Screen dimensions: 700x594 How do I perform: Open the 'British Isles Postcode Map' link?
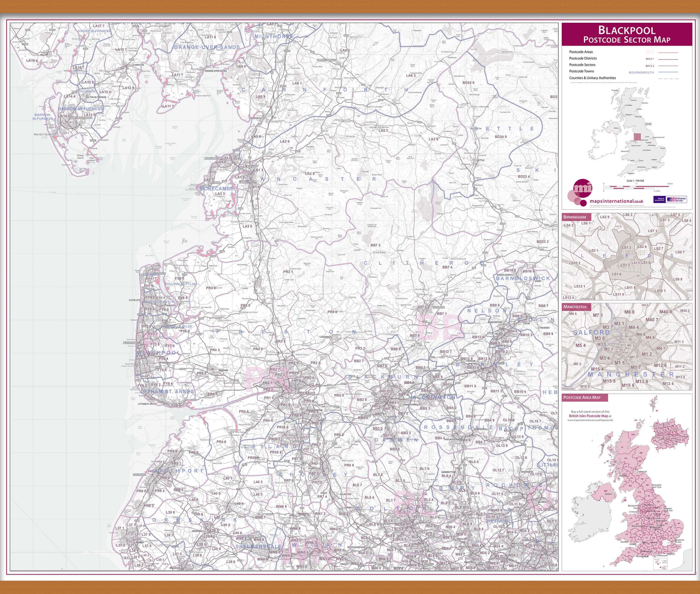pyautogui.click(x=588, y=416)
